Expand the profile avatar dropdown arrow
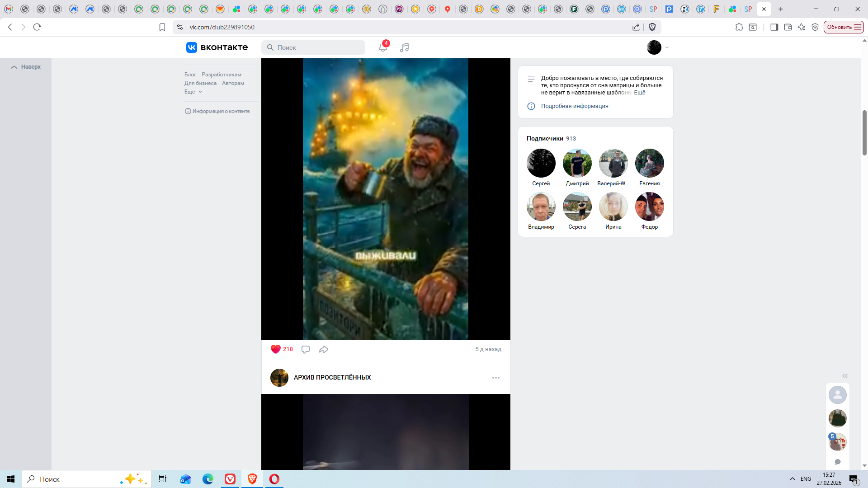Screen dimensions: 868x488 coord(667,47)
